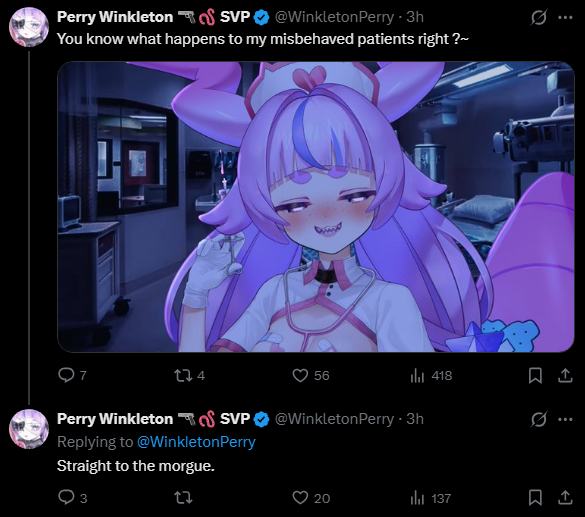Open more options on the reply tweet
585x517 pixels.
pyautogui.click(x=565, y=419)
